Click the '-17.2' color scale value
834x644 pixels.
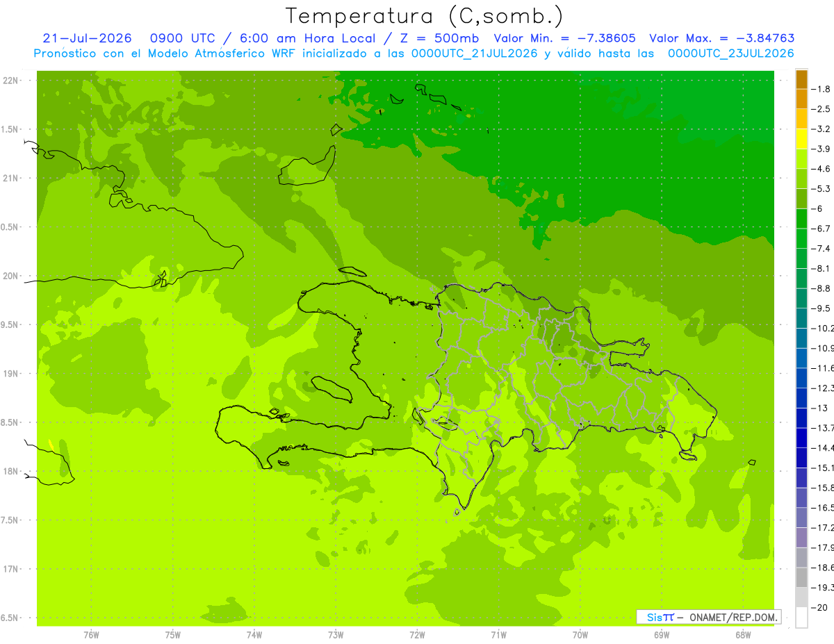point(822,527)
